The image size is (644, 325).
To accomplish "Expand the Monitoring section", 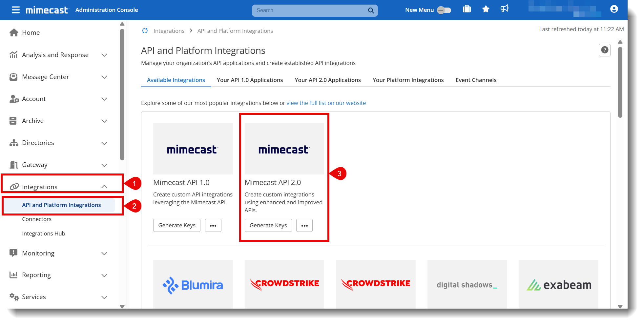I will [104, 253].
